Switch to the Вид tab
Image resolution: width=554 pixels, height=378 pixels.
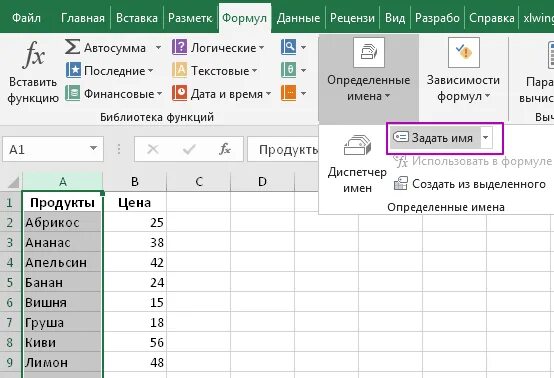click(395, 18)
